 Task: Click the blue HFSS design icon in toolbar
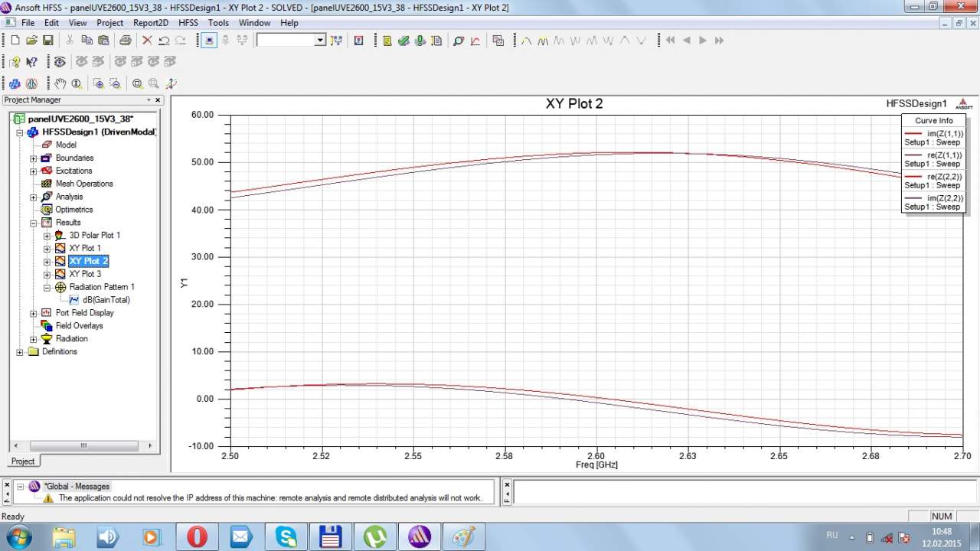pos(15,83)
